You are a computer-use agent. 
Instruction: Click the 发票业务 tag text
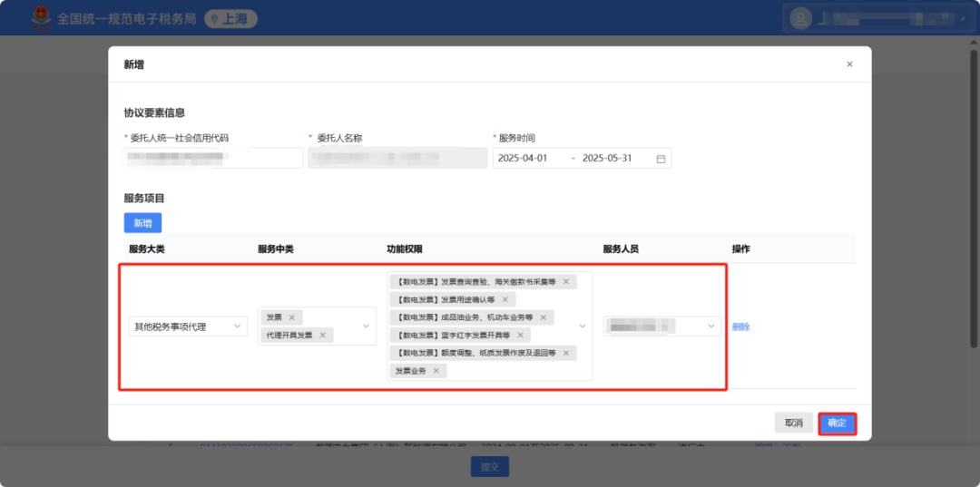click(410, 371)
